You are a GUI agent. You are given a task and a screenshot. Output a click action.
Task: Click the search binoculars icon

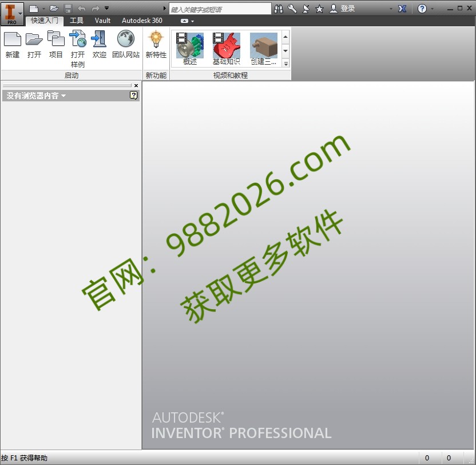(x=279, y=8)
